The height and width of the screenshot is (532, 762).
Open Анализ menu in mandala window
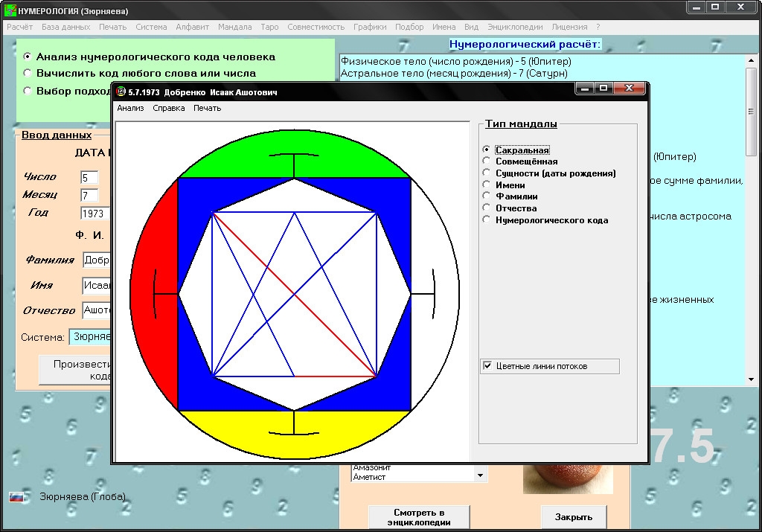tap(130, 109)
